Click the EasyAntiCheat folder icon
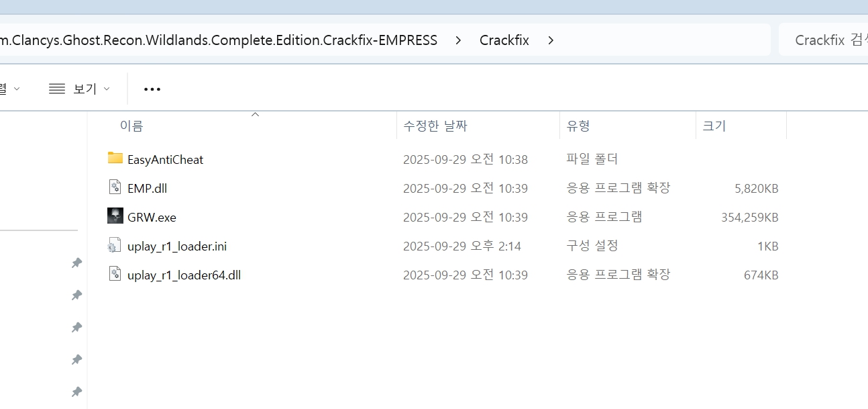 pos(115,158)
